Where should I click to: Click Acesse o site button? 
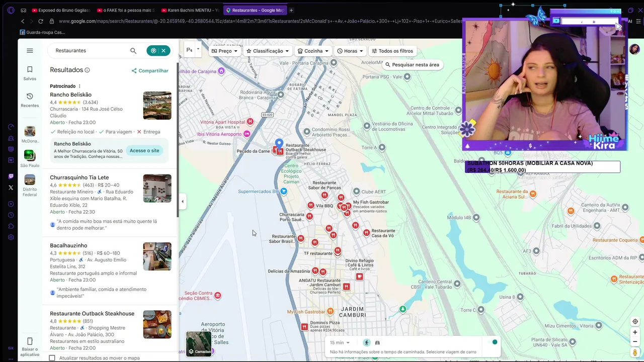tap(144, 150)
